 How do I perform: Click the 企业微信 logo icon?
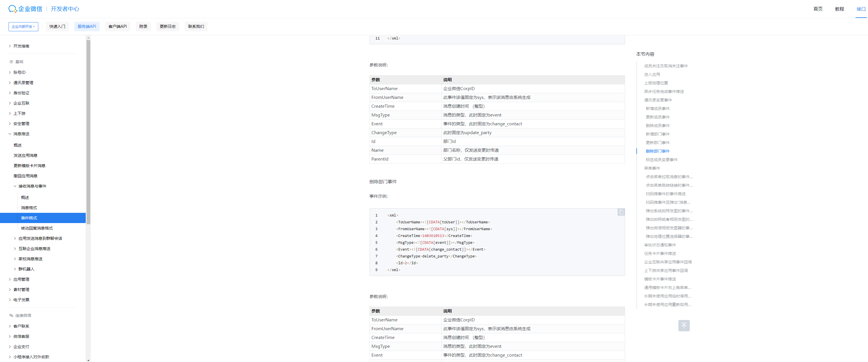pos(12,9)
